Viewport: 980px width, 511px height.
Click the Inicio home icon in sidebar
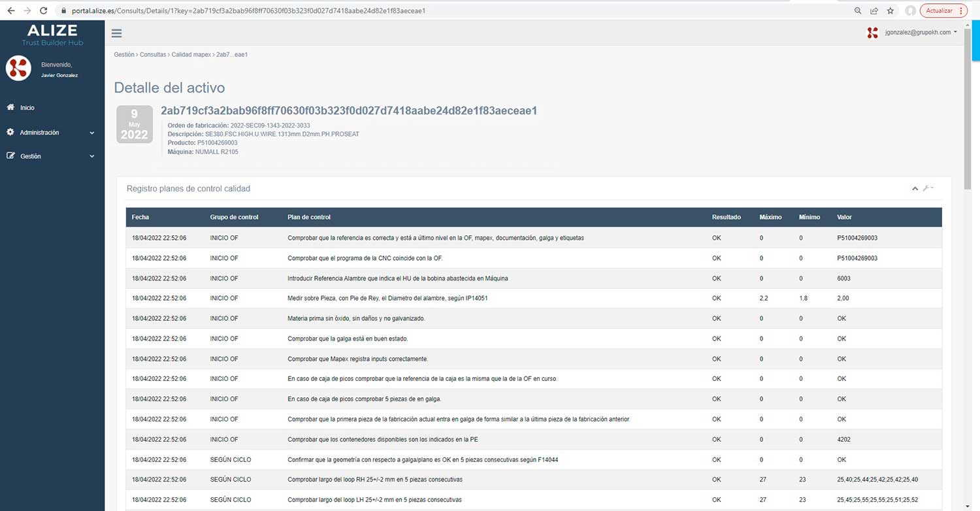[x=10, y=107]
